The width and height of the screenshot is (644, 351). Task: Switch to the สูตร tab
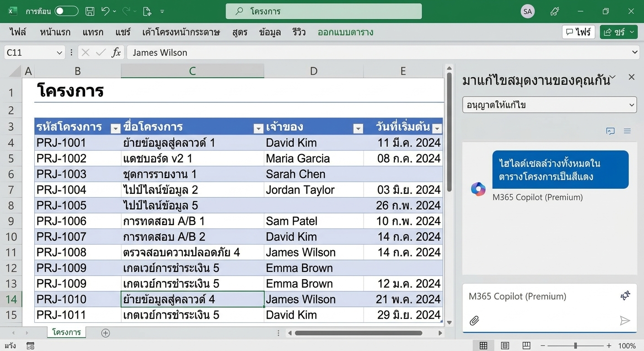[240, 32]
